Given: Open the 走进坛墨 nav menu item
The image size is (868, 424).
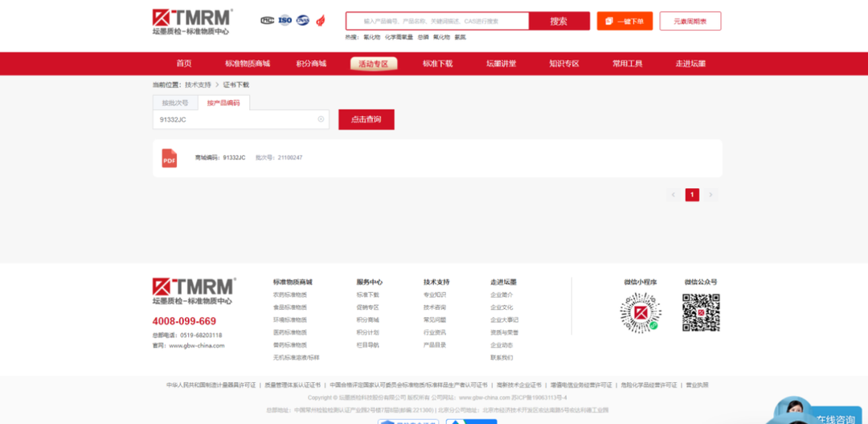Looking at the screenshot, I should coord(690,64).
